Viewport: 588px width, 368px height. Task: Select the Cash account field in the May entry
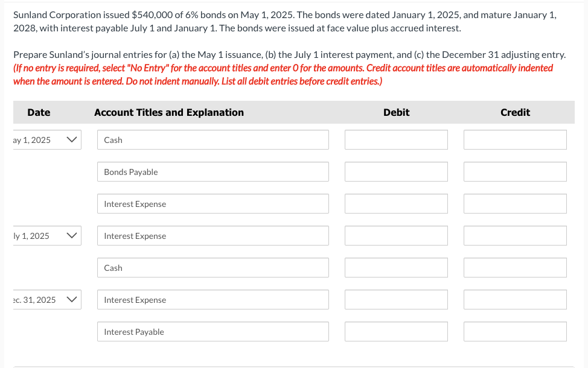click(x=213, y=139)
